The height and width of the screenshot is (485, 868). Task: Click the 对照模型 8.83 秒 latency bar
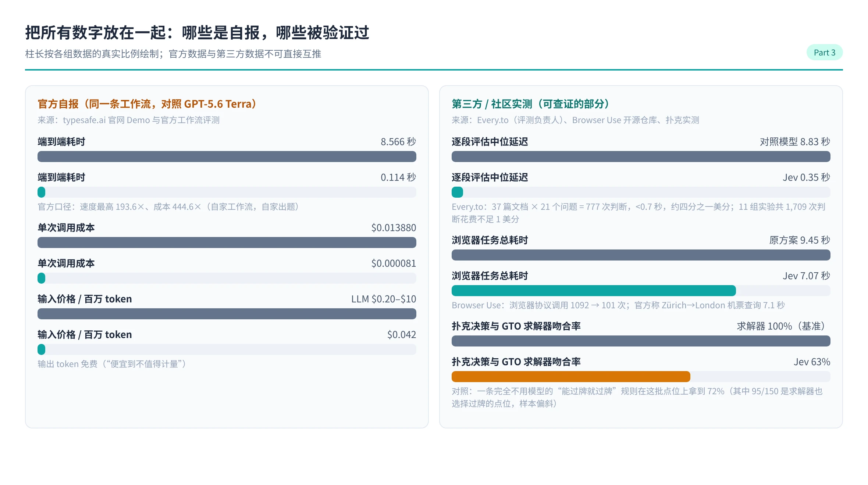[641, 157]
